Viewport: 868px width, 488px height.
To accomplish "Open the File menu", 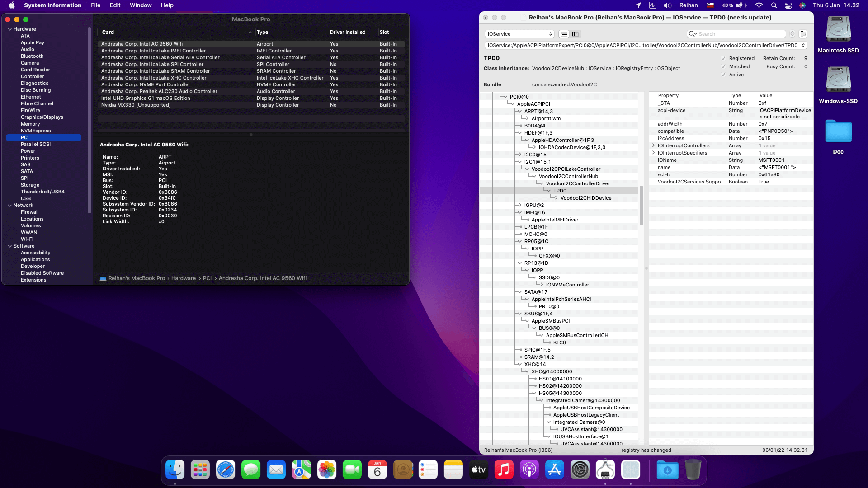I will click(95, 5).
